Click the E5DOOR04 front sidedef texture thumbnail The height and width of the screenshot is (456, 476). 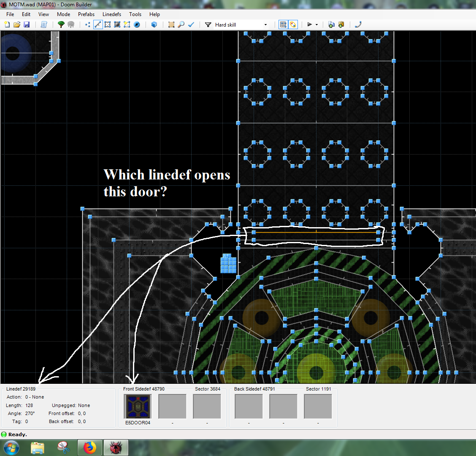pos(138,407)
